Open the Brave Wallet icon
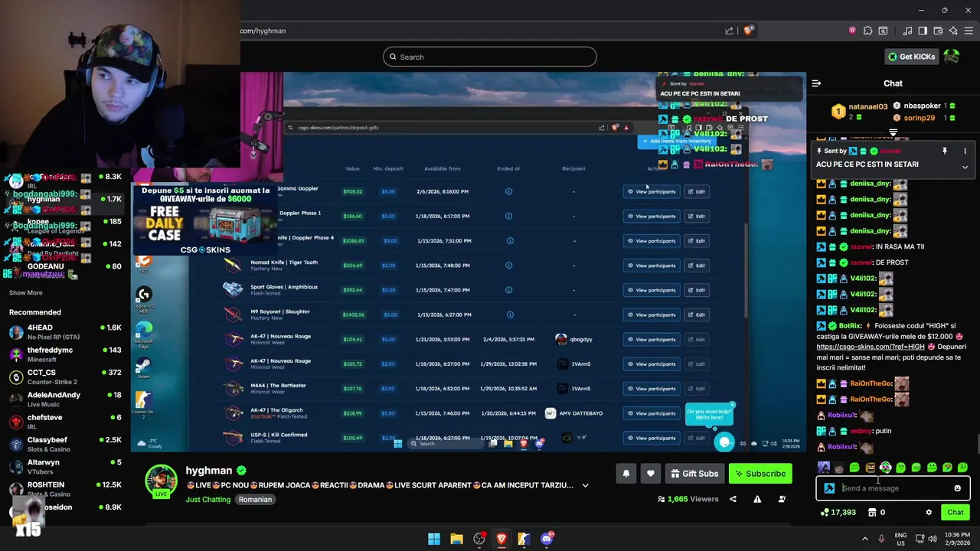 click(x=938, y=31)
